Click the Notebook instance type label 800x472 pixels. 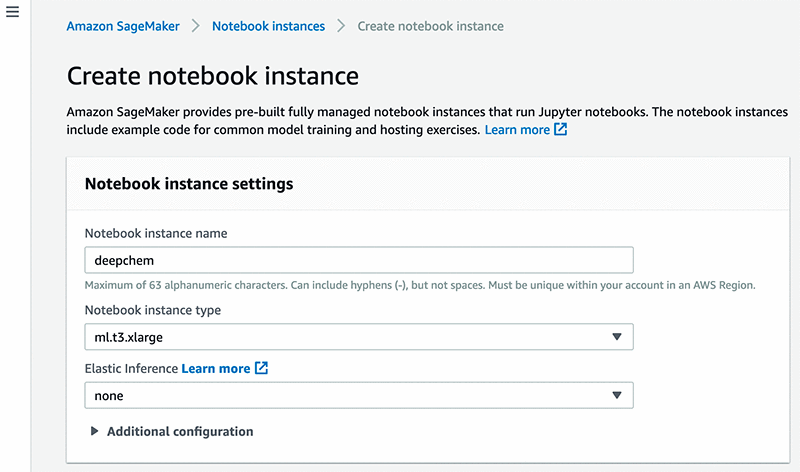point(153,310)
